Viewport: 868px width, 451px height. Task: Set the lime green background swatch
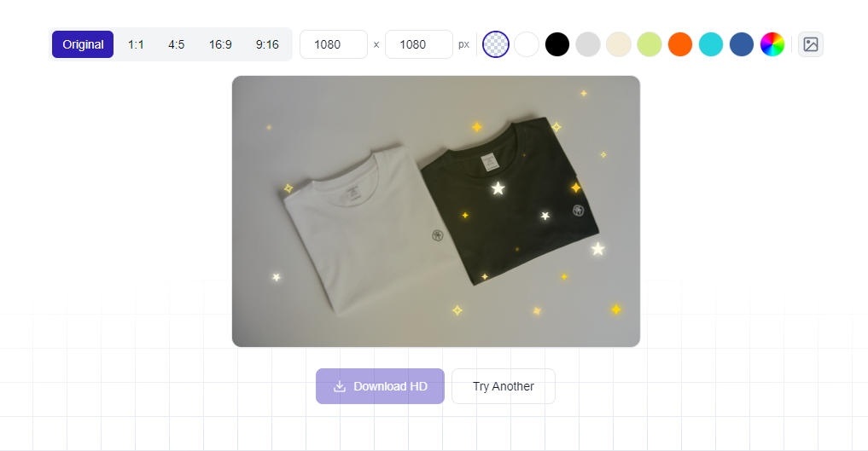pyautogui.click(x=650, y=44)
